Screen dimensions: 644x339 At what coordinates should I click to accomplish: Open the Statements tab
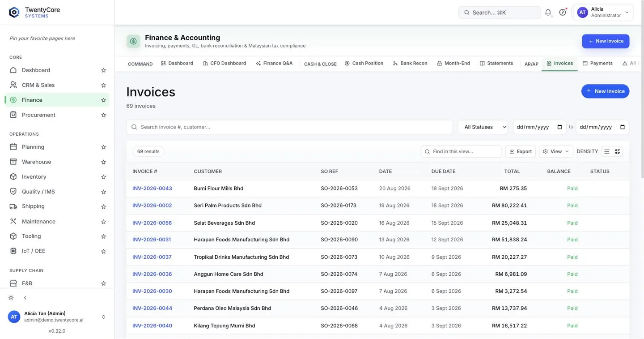point(496,63)
